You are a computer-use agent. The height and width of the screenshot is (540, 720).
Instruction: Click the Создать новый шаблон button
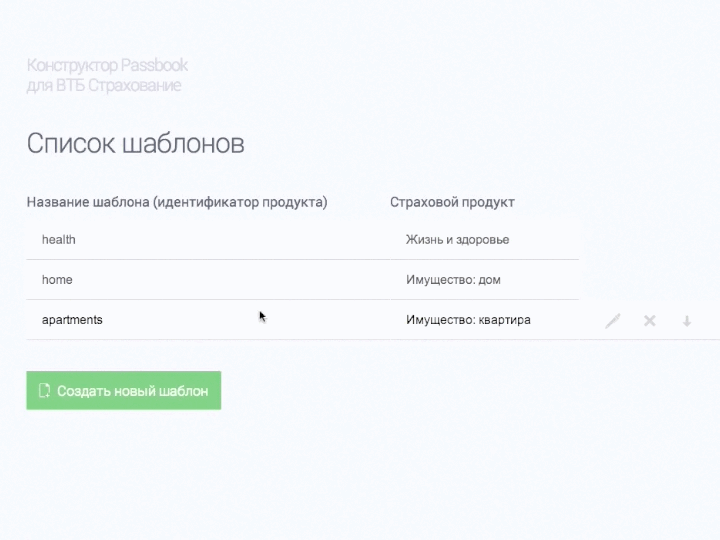click(x=124, y=390)
